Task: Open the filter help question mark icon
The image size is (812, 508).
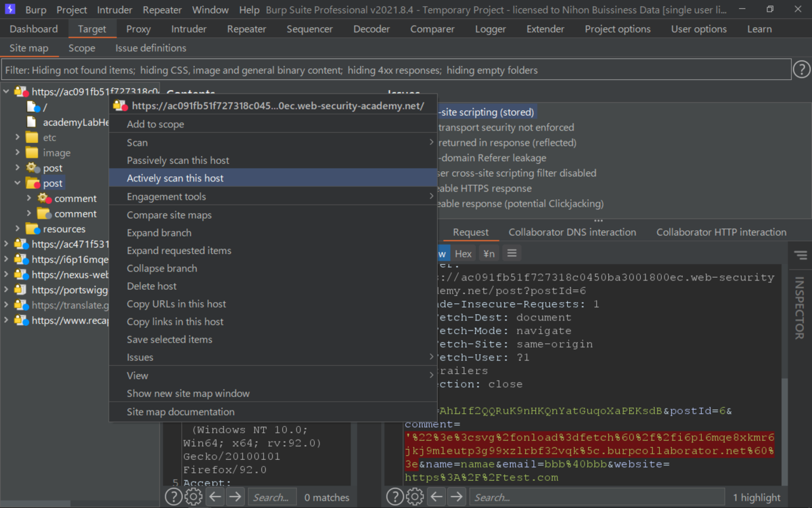Action: pos(801,69)
